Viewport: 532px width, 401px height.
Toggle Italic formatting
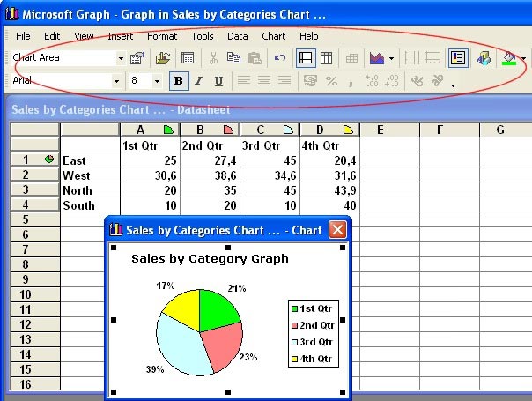click(x=198, y=81)
